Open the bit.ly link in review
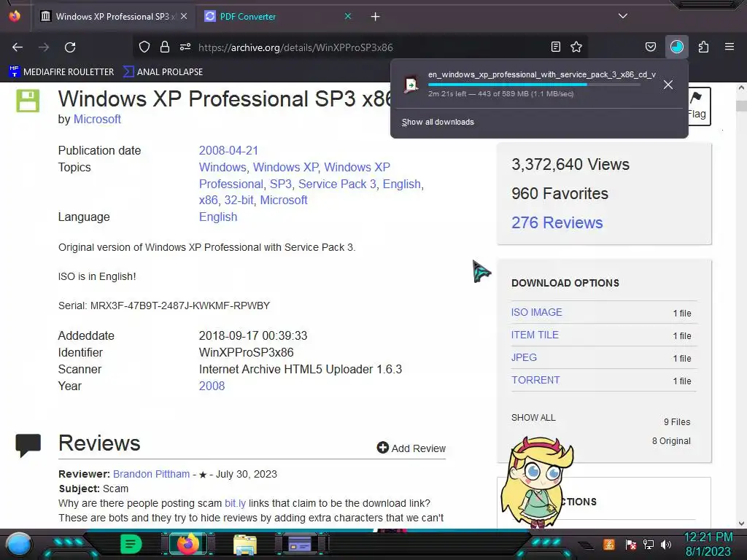The image size is (747, 560). pos(236,503)
